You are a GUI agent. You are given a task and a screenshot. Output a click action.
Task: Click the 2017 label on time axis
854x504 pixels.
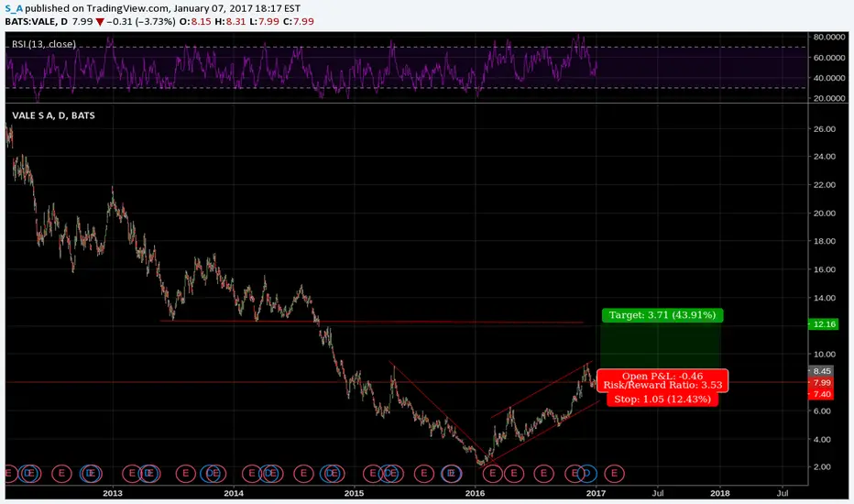coord(596,493)
